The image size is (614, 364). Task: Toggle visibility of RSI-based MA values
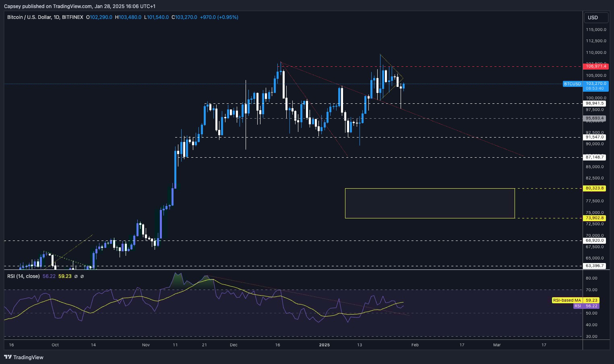tap(65, 276)
